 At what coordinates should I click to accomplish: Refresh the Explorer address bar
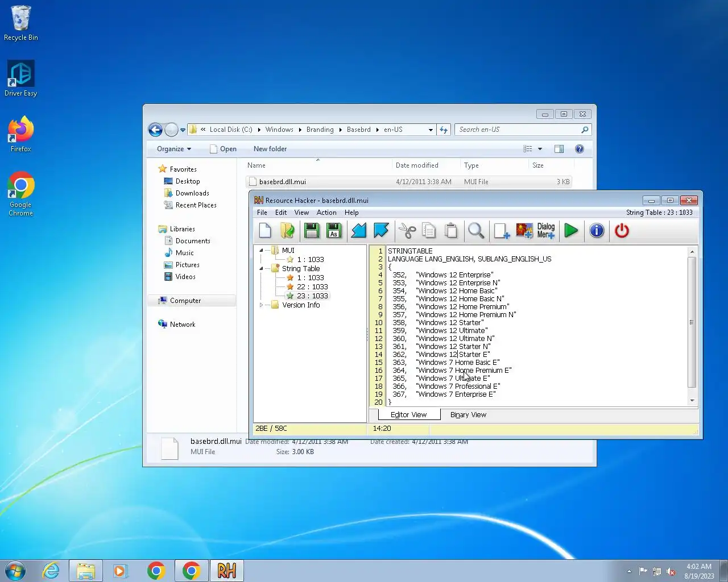click(444, 130)
